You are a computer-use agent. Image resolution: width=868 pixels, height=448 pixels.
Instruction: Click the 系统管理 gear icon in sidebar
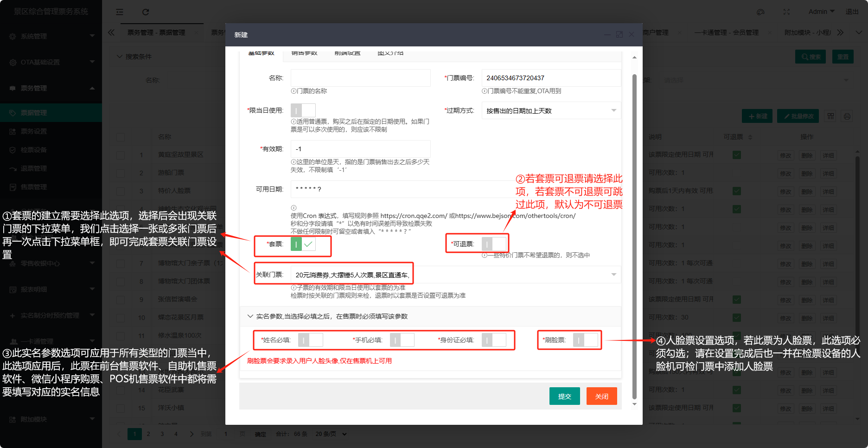point(13,36)
